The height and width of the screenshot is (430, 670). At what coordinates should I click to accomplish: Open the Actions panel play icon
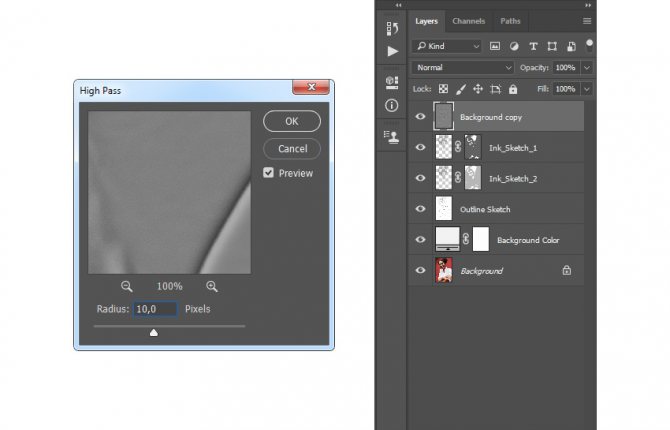point(393,52)
